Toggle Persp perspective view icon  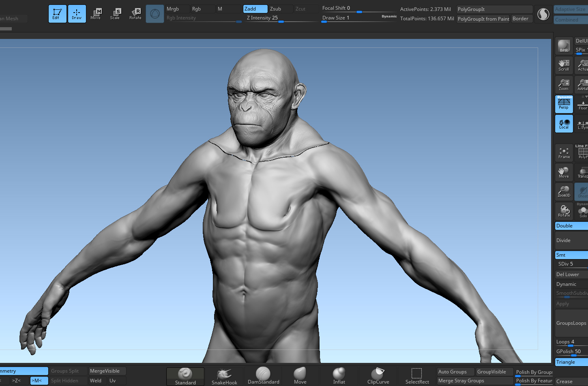564,104
